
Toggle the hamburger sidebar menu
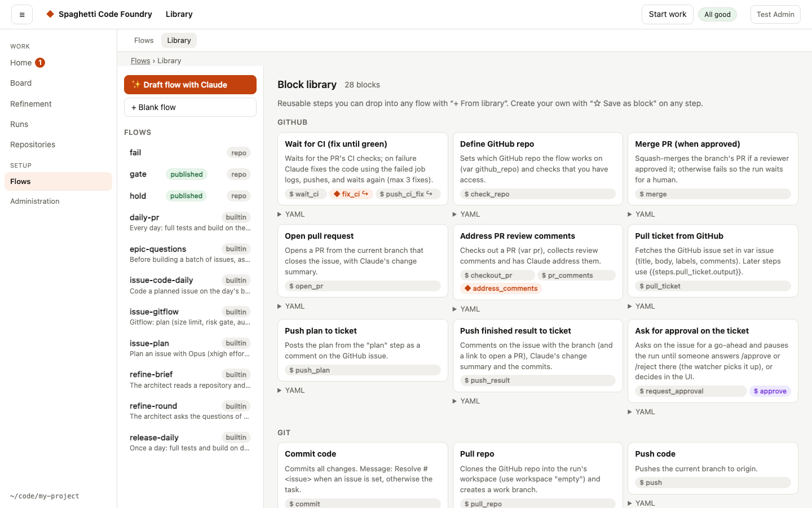pos(22,15)
